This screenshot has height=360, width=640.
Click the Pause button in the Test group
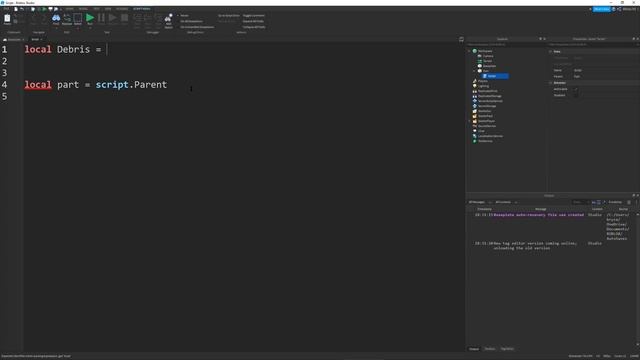click(101, 18)
